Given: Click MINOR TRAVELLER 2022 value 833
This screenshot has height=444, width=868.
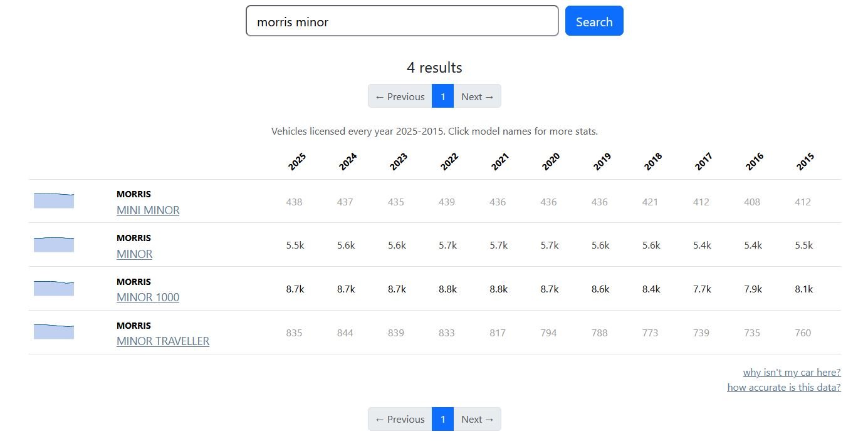Looking at the screenshot, I should click(x=447, y=333).
